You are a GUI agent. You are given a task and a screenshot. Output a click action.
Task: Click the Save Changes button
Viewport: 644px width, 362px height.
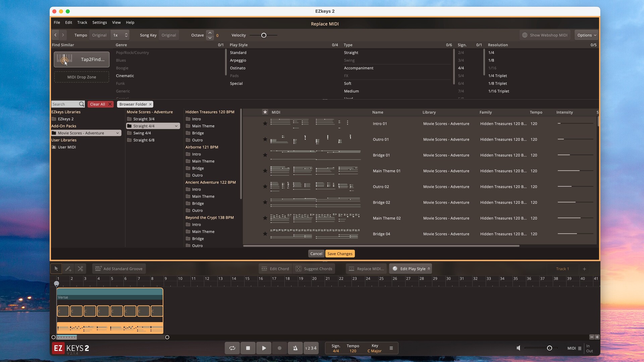pyautogui.click(x=340, y=254)
